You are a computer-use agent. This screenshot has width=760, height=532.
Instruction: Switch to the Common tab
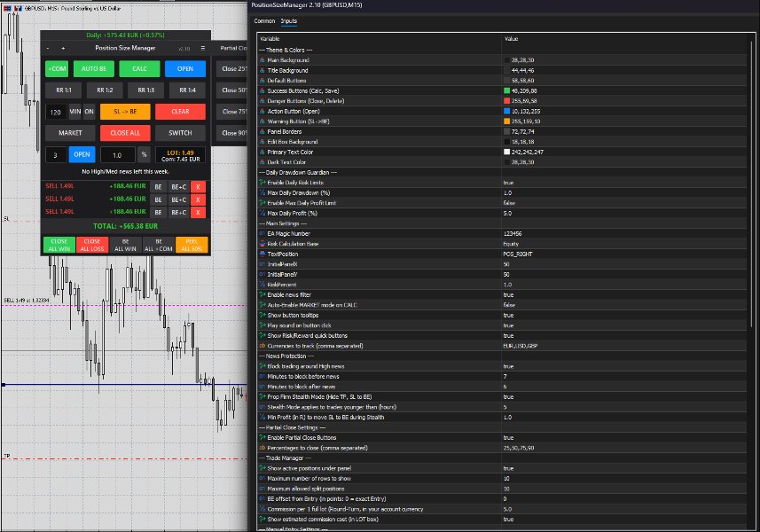click(x=264, y=20)
